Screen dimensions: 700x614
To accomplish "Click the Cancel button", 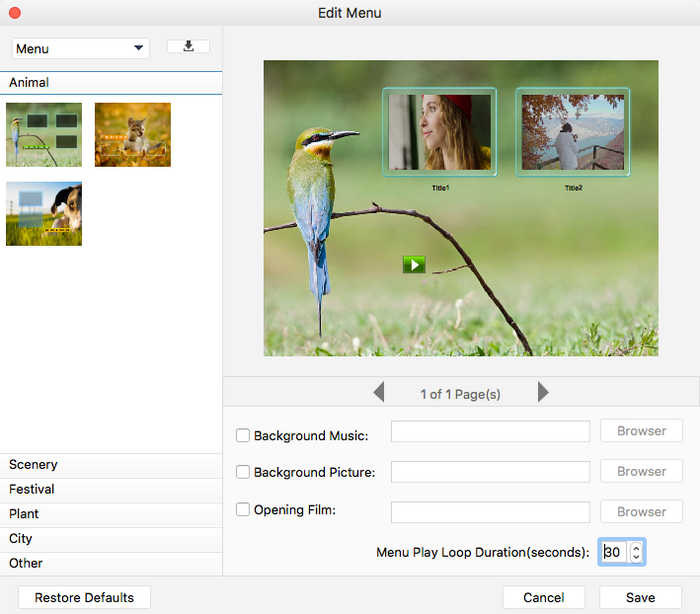I will [544, 597].
